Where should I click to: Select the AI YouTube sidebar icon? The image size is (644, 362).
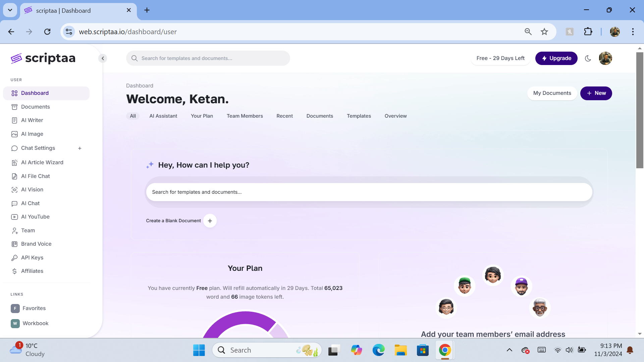(14, 217)
